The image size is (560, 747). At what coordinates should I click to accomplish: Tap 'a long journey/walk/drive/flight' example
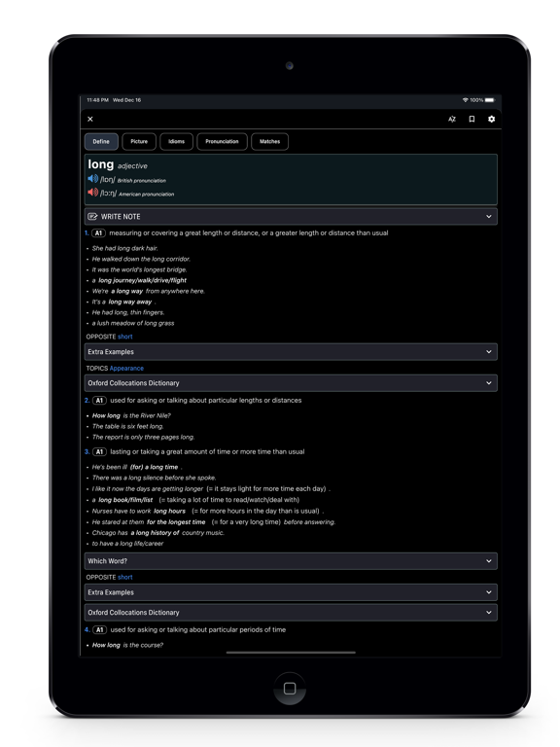tap(139, 280)
